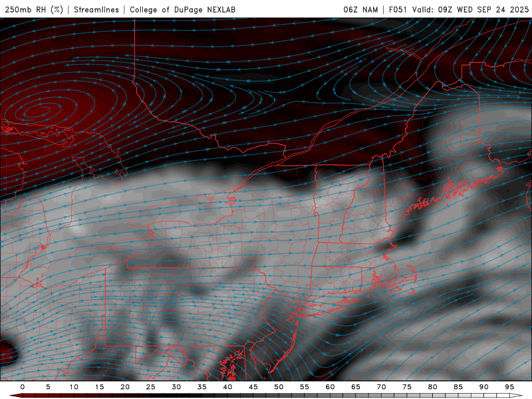Click the "250mb RH (%)" title text

[34, 9]
